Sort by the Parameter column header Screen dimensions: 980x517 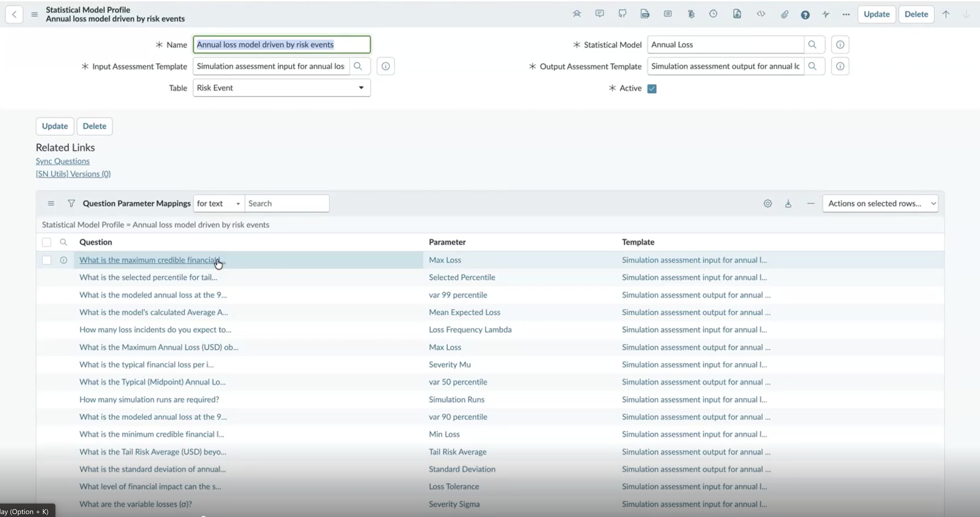click(x=447, y=242)
